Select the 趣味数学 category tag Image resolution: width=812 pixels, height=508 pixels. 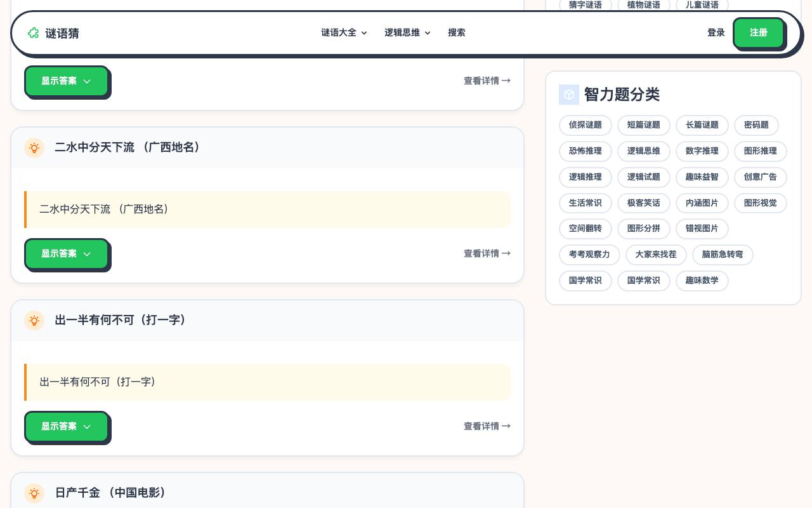pyautogui.click(x=702, y=281)
